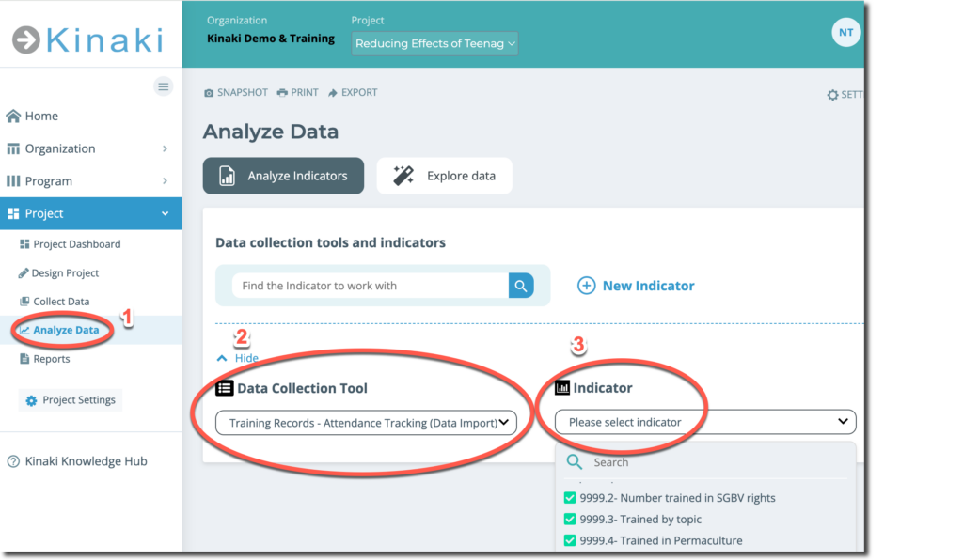Click the magnifier icon in indicator dropdown search

[575, 462]
